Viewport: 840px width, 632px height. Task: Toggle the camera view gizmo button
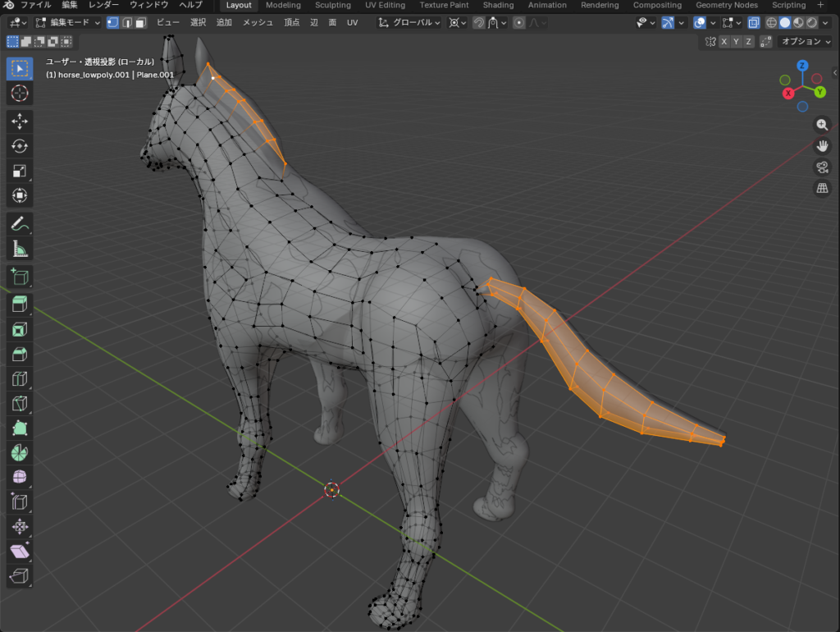(822, 167)
